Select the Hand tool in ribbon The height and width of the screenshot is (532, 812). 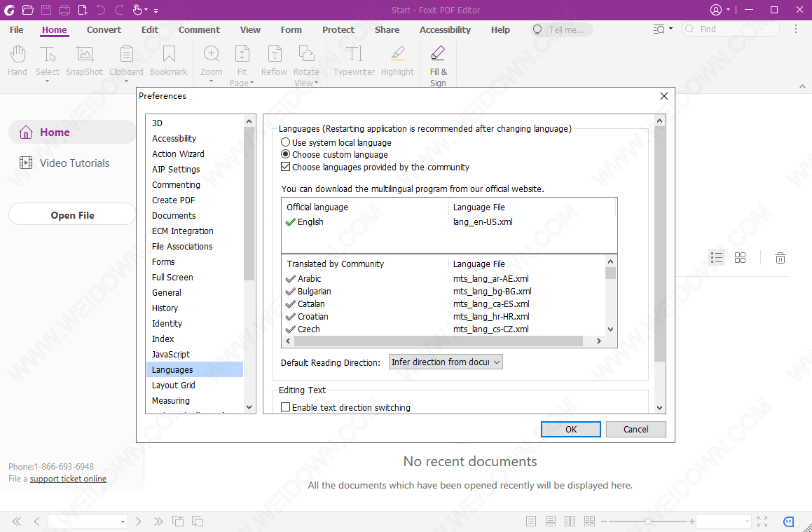coord(17,60)
